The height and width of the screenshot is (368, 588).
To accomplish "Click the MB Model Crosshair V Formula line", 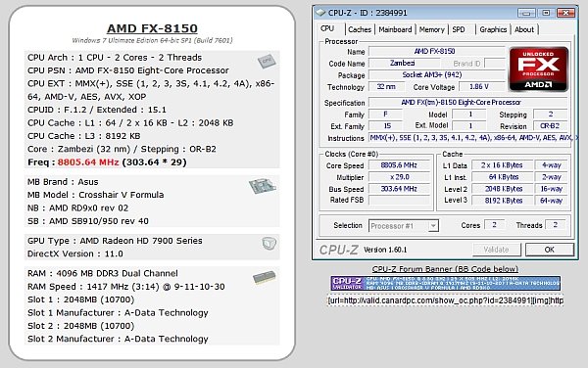I will click(x=96, y=195).
